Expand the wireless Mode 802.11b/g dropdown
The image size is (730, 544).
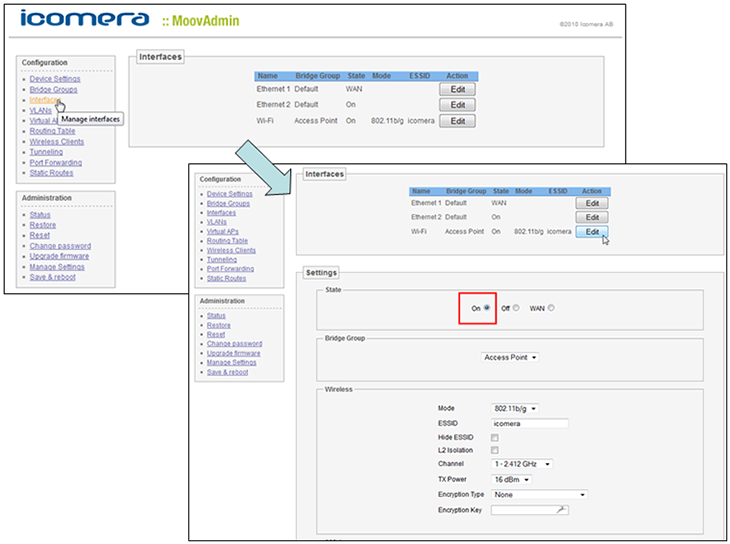click(x=515, y=409)
